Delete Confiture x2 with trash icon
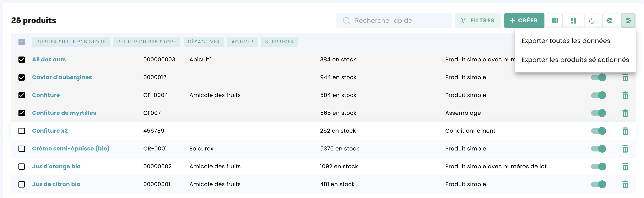This screenshot has width=644, height=198. click(x=625, y=131)
